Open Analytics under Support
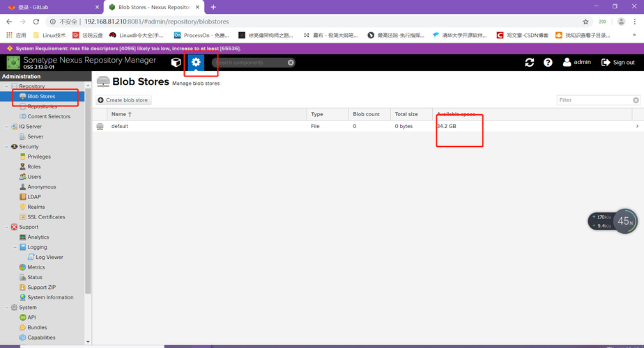The width and height of the screenshot is (644, 348). point(38,237)
